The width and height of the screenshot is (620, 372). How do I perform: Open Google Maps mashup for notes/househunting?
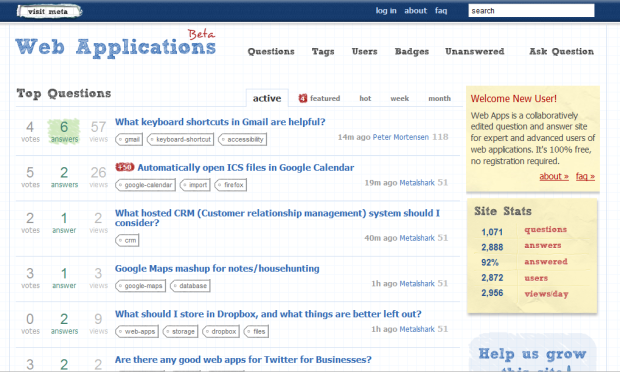click(217, 268)
